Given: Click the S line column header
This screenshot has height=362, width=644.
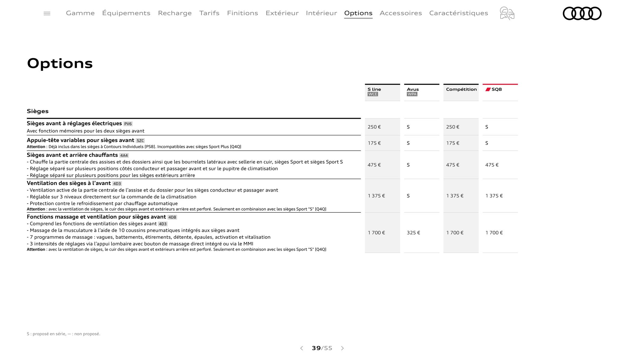Looking at the screenshot, I should (x=382, y=92).
